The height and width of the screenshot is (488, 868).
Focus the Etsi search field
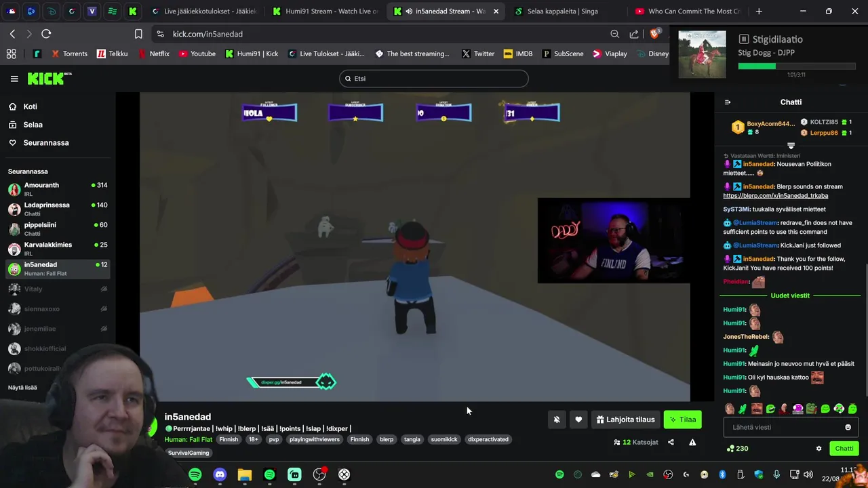(433, 79)
